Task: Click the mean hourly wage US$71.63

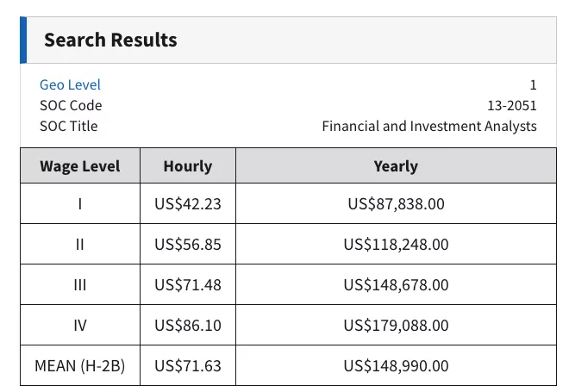Action: [188, 366]
